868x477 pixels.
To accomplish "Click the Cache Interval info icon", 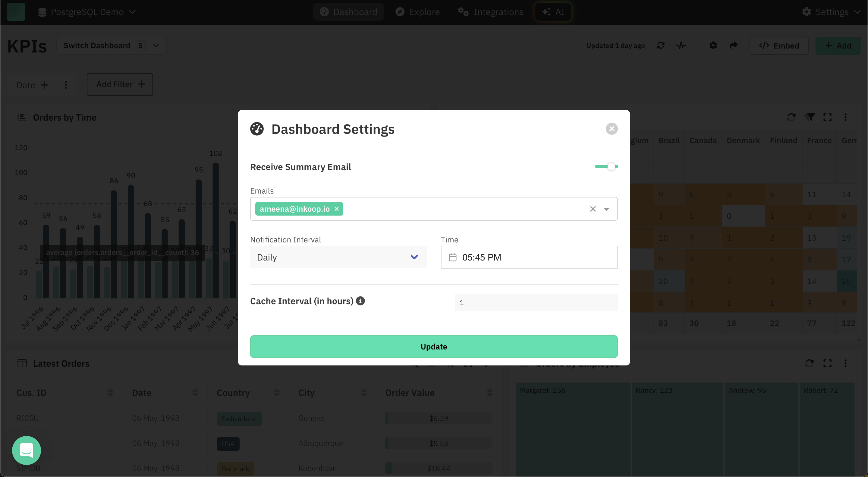I will pos(360,301).
